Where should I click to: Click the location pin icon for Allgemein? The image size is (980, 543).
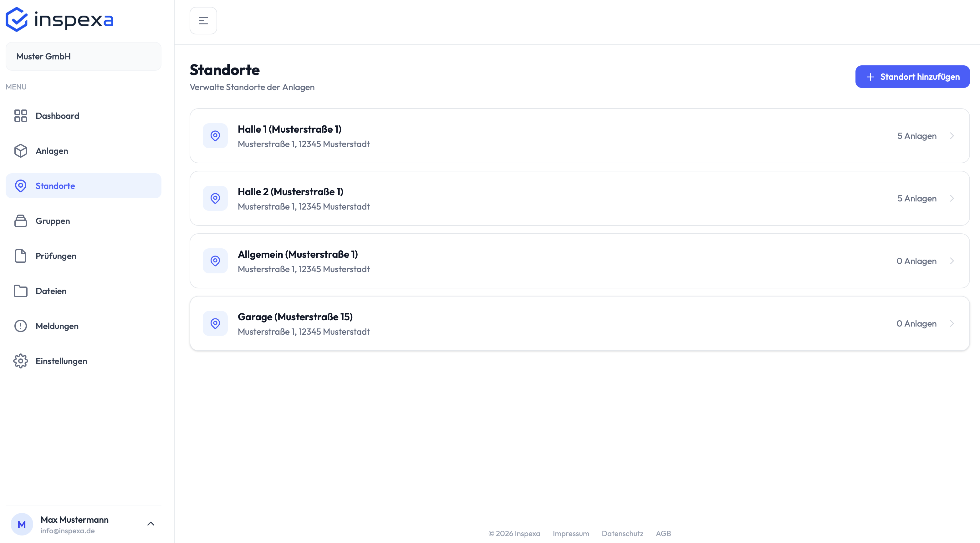215,261
